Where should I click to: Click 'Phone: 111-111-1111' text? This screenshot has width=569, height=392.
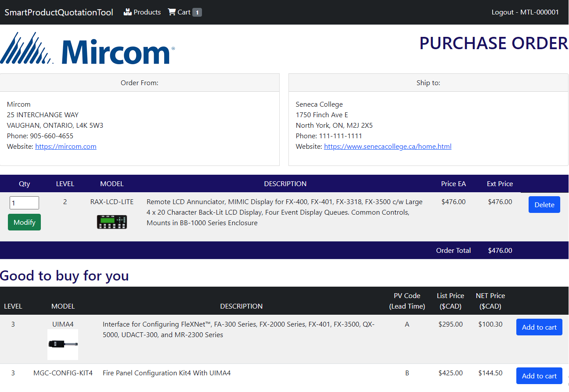pos(329,136)
